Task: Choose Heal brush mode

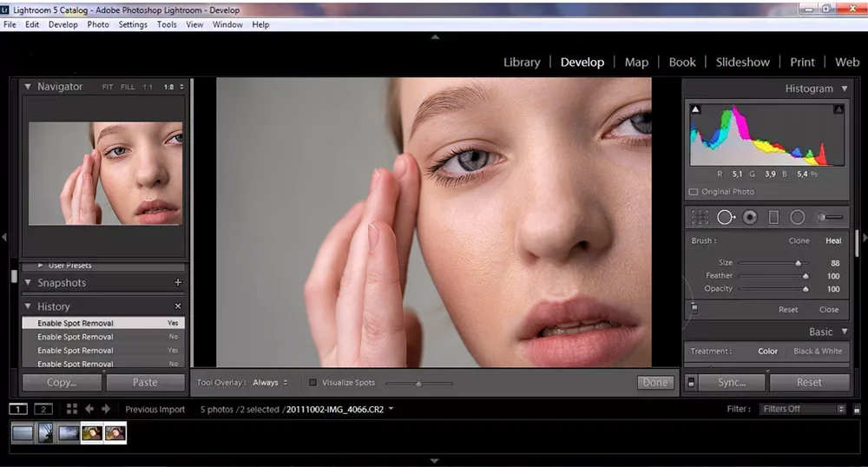Action: (833, 240)
